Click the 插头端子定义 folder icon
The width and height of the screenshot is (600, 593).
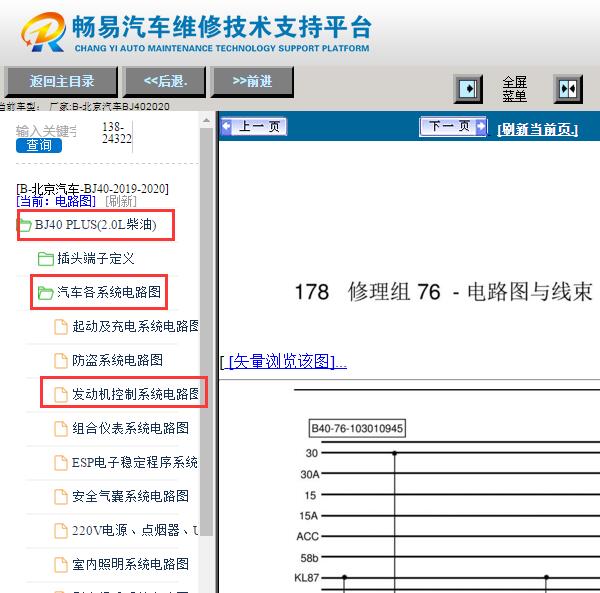pos(46,259)
